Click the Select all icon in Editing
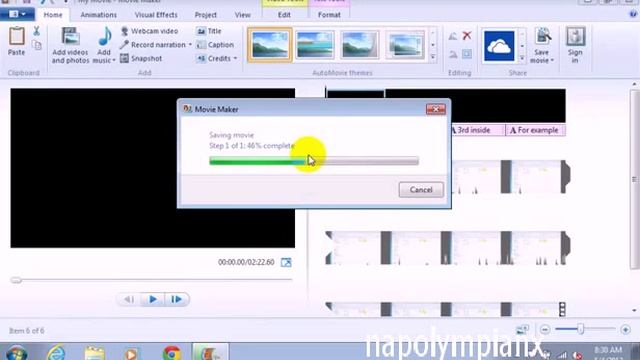The image size is (640, 360). pos(467,54)
